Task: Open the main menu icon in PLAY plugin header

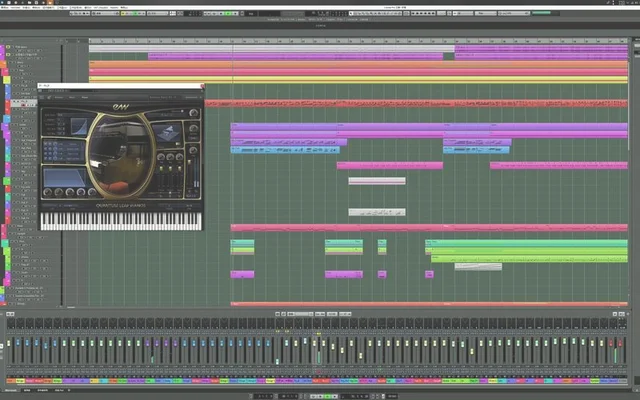Action: [42, 97]
